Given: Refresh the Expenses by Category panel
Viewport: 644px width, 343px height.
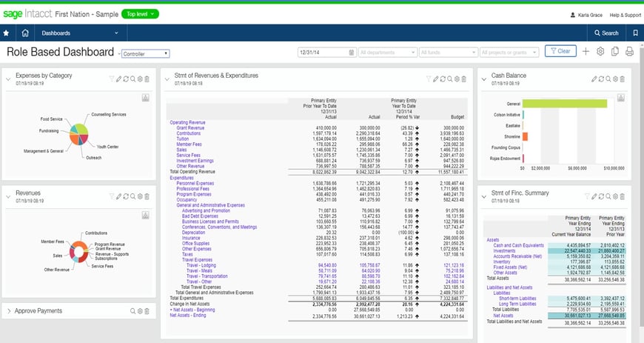Looking at the screenshot, I should coord(126,79).
